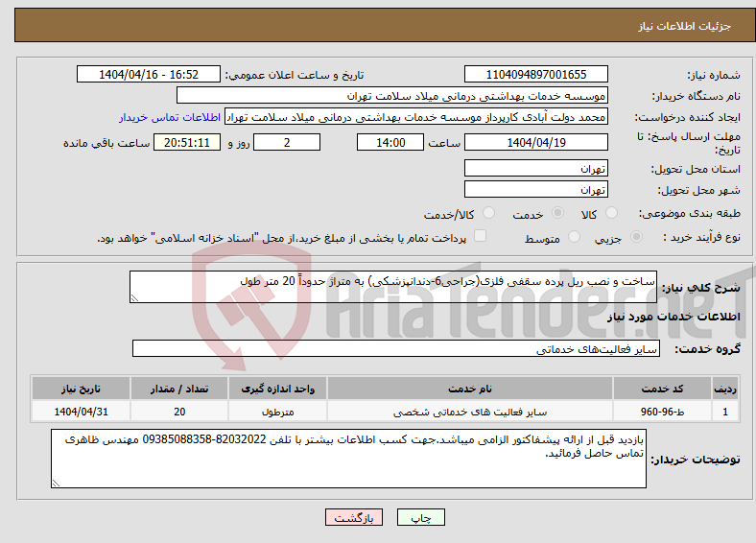Click the بازگشت (back) button
Image resolution: width=756 pixels, height=543 pixels.
point(354,517)
